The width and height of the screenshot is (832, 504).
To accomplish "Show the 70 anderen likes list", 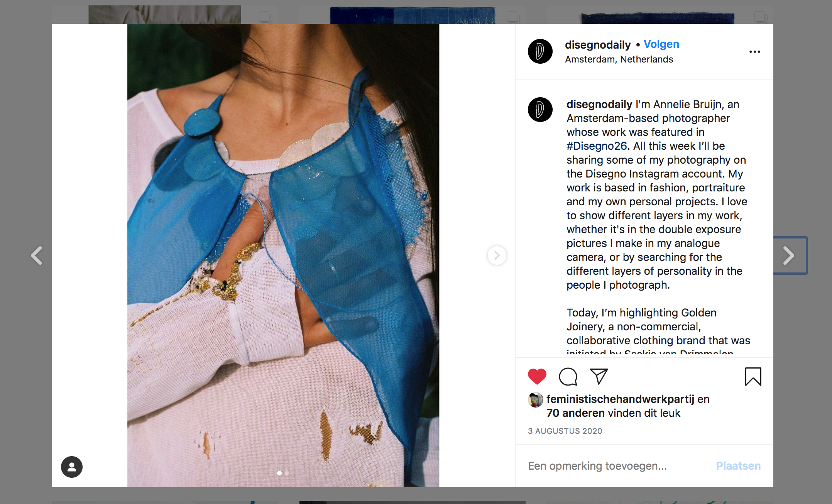I will click(575, 413).
